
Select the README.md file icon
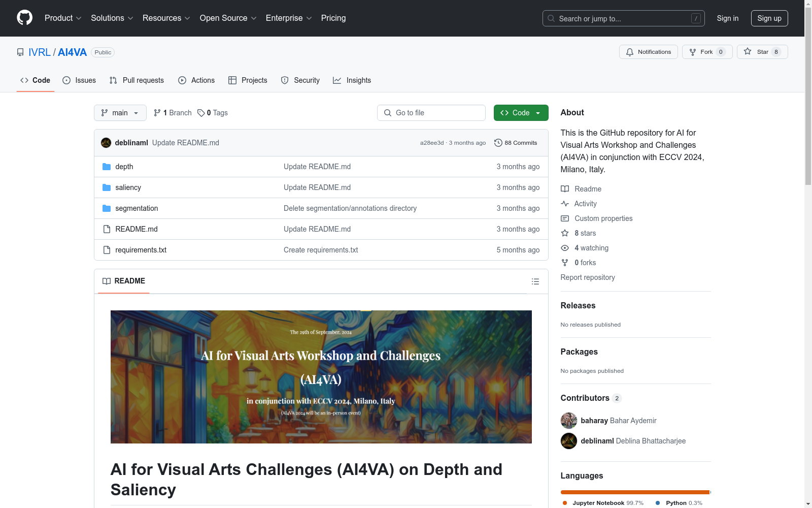point(107,229)
